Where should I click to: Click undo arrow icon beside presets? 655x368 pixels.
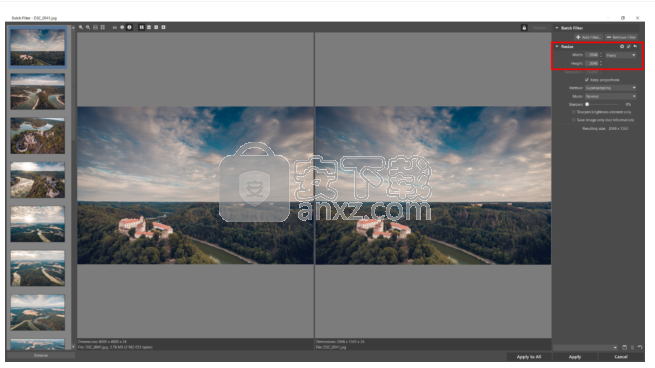coord(640,347)
